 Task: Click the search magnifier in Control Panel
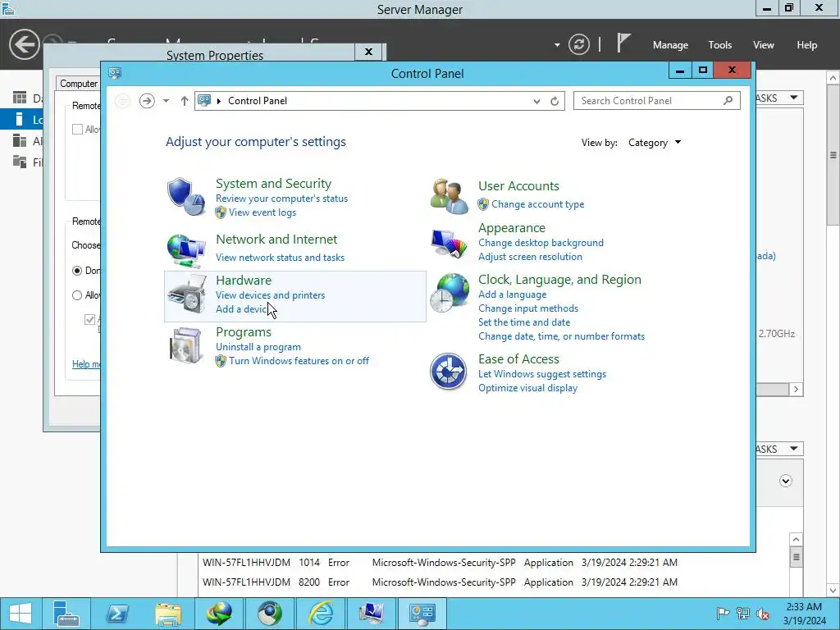pyautogui.click(x=728, y=100)
